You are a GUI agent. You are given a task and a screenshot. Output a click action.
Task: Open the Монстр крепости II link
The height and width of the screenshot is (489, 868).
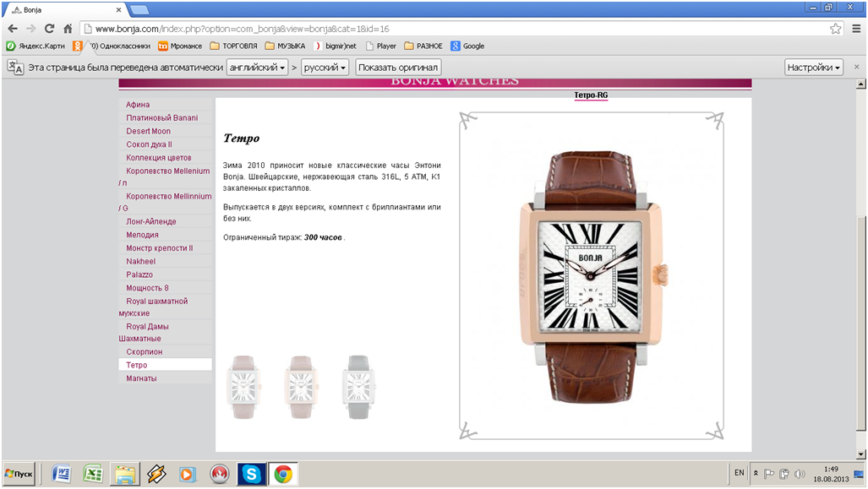160,247
